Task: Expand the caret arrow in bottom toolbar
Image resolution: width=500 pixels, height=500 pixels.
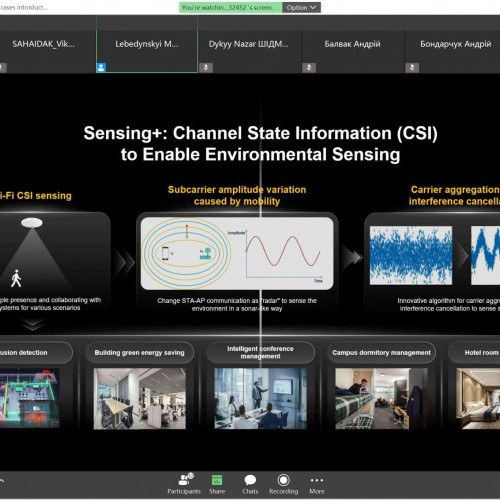Action: 2,480
